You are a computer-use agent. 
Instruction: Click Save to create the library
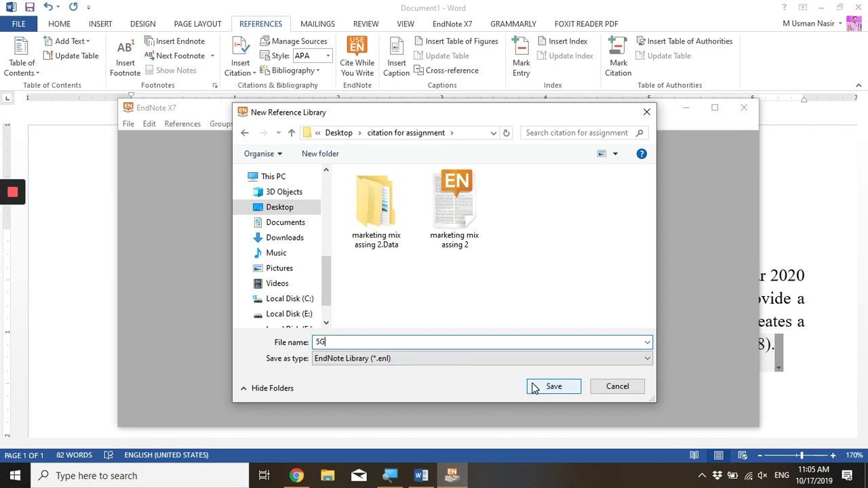click(x=554, y=386)
